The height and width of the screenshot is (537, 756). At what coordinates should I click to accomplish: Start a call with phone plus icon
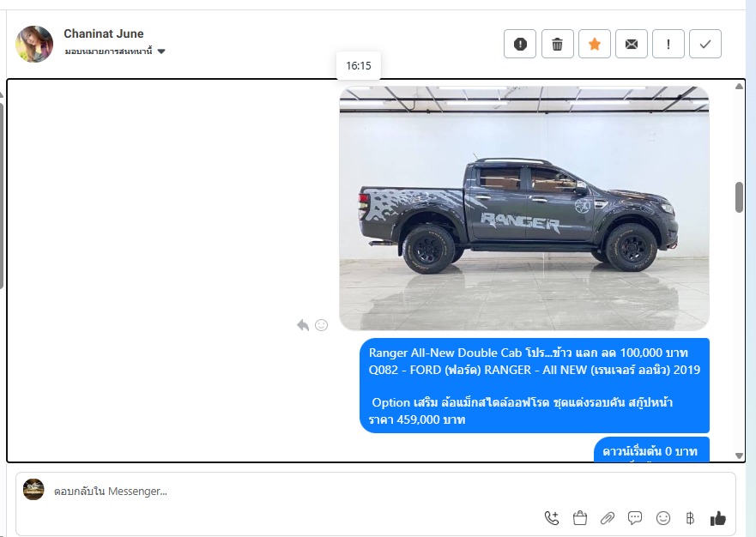[552, 518]
